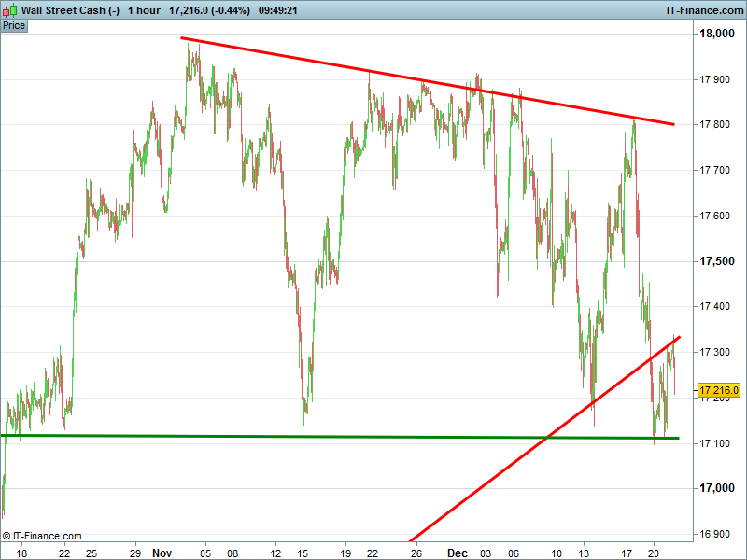
Task: Click the 06 date label on time axis
Action: pyautogui.click(x=513, y=553)
